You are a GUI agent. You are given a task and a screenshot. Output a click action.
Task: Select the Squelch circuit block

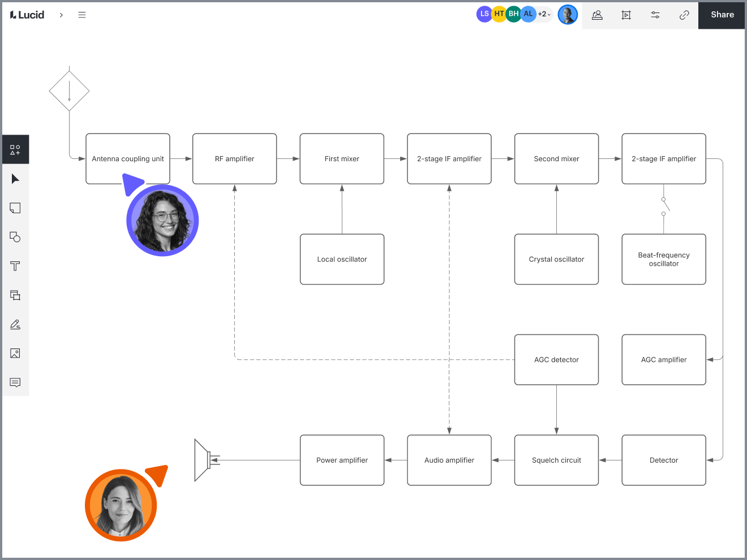(x=557, y=460)
